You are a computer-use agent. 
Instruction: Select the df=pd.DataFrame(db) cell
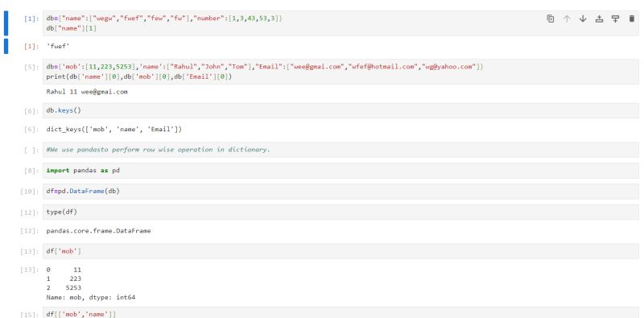coord(341,191)
